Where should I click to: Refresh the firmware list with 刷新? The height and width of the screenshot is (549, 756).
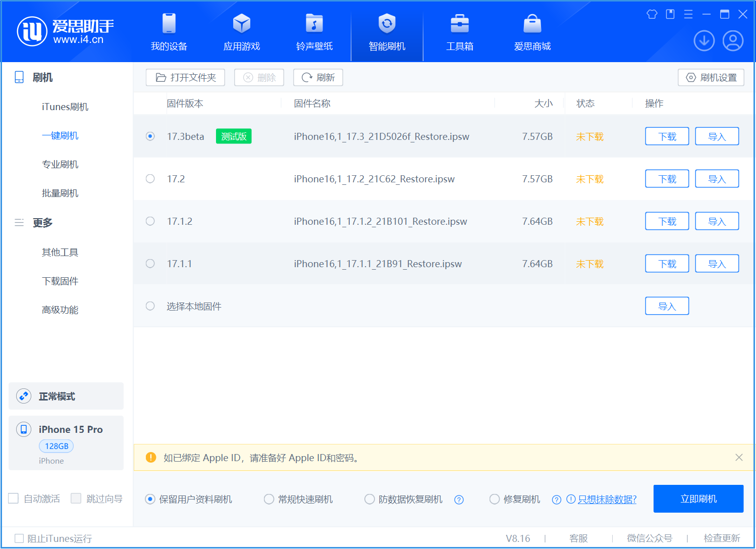[318, 77]
